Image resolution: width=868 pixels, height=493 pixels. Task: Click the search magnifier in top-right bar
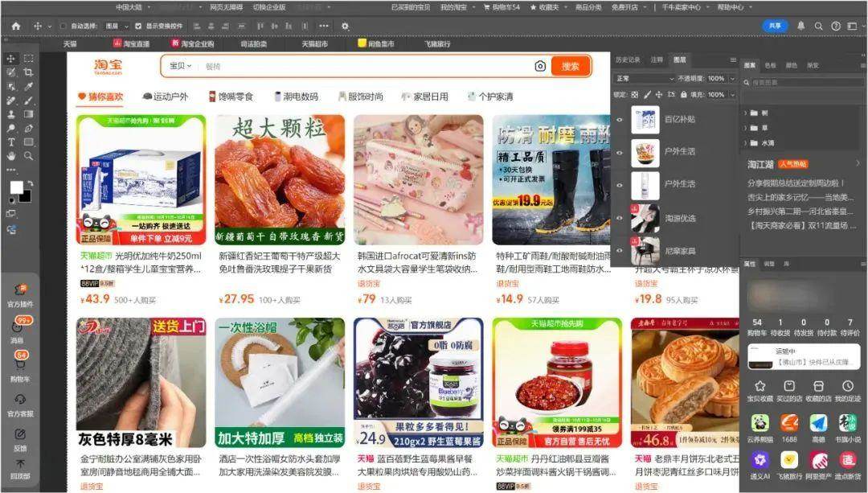click(818, 26)
